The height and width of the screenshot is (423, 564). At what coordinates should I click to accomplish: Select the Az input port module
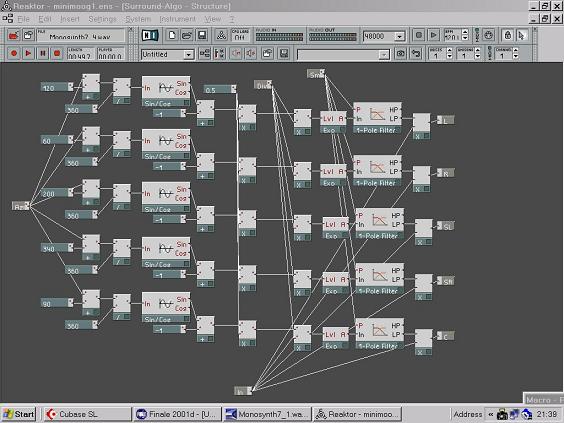21,206
